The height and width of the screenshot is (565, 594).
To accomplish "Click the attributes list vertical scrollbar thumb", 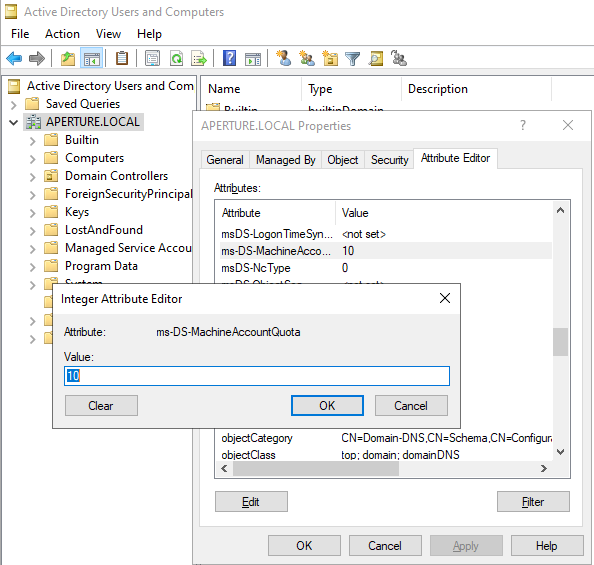I will tap(560, 342).
